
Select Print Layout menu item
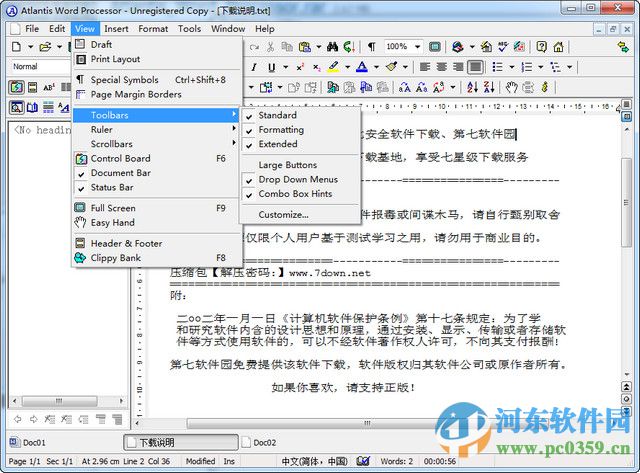coord(156,59)
